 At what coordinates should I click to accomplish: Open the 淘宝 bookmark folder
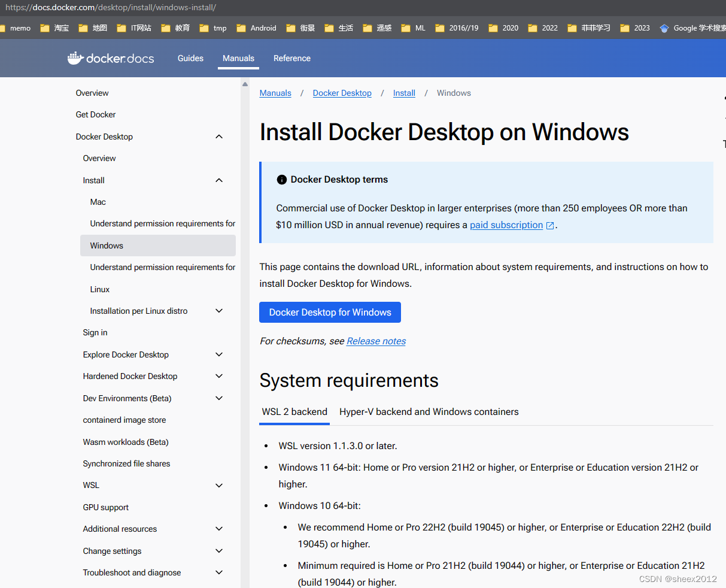[54, 28]
